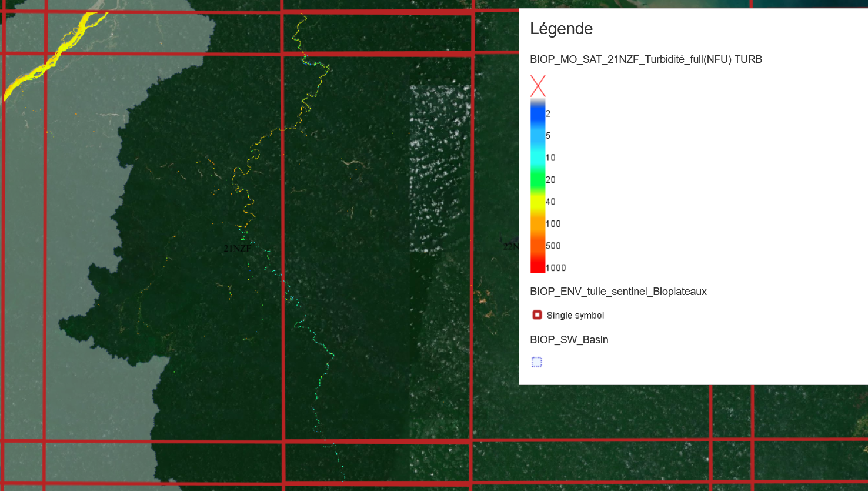Click the Single symbol label text
This screenshot has height=492, width=868.
(x=575, y=316)
